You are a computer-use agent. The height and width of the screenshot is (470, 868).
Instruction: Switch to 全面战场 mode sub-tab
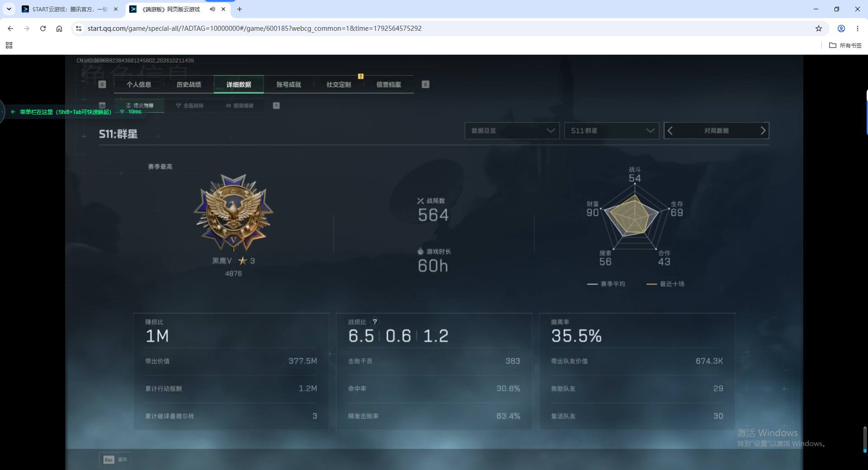tap(189, 105)
